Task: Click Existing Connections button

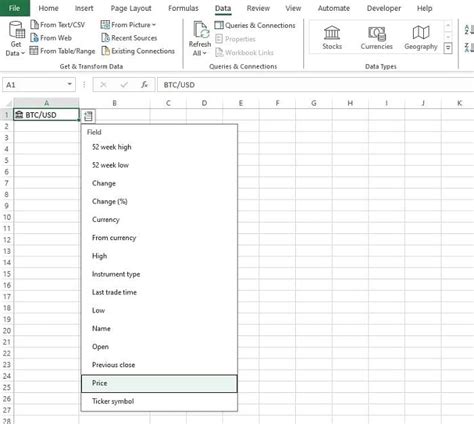Action: [138, 51]
